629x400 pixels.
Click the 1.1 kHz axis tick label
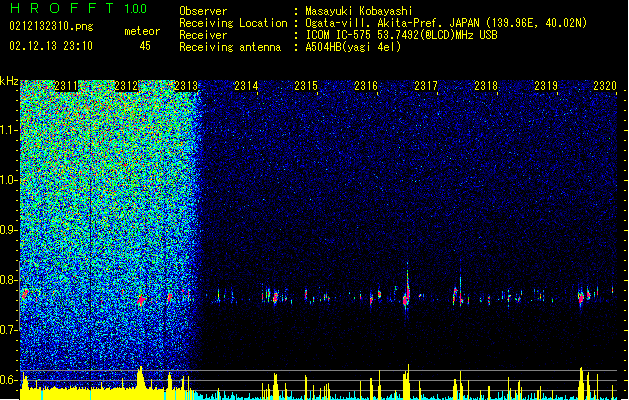tap(9, 130)
